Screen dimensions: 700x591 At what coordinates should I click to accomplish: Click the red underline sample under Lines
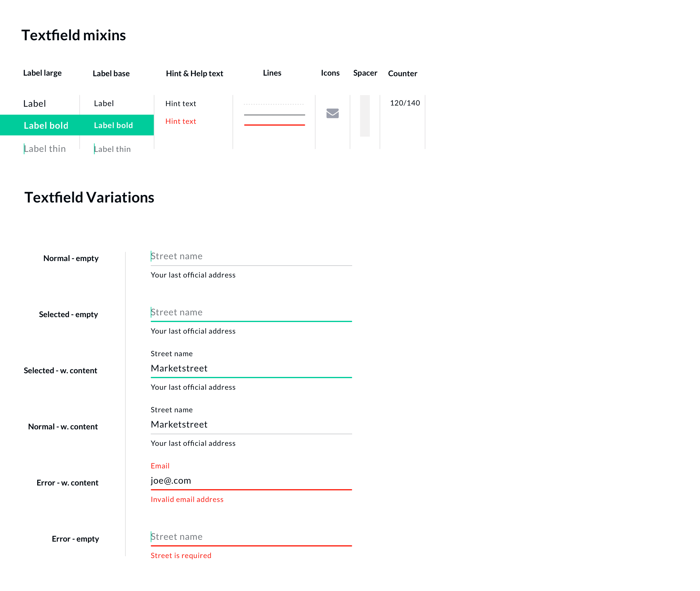pyautogui.click(x=274, y=125)
